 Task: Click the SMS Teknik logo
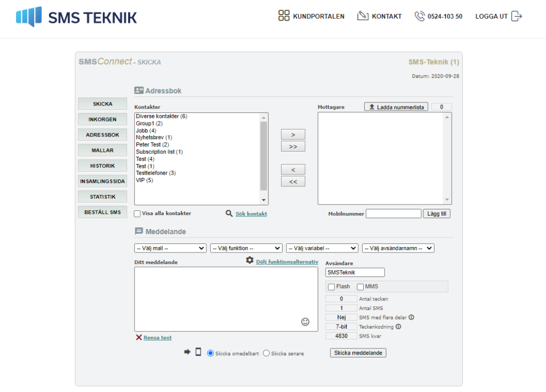click(77, 17)
